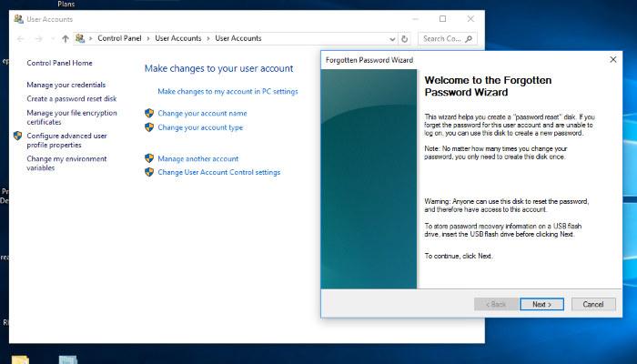This screenshot has height=364, width=637.
Task: Expand the address bar history dropdown
Action: 391,38
